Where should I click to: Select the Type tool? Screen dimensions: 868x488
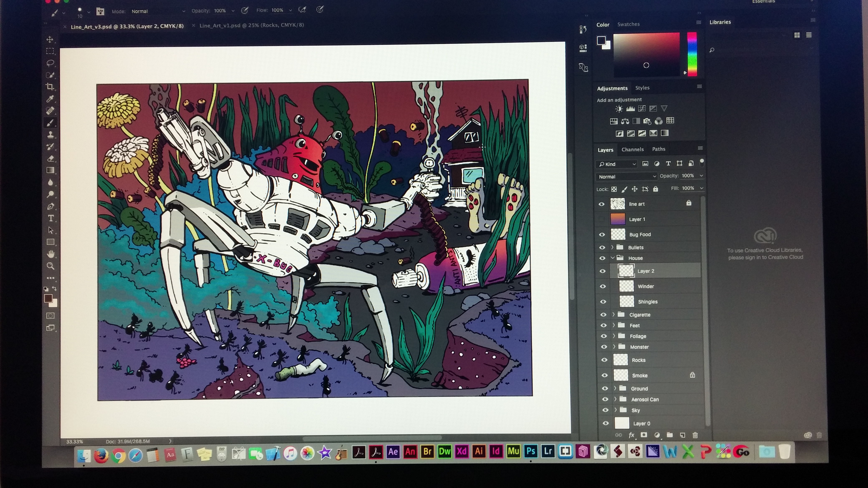coord(50,218)
